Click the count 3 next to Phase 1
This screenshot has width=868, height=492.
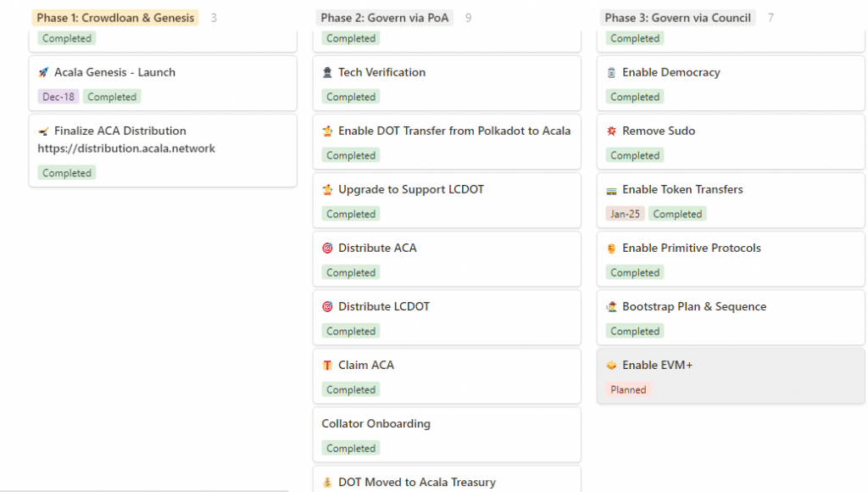click(x=214, y=18)
